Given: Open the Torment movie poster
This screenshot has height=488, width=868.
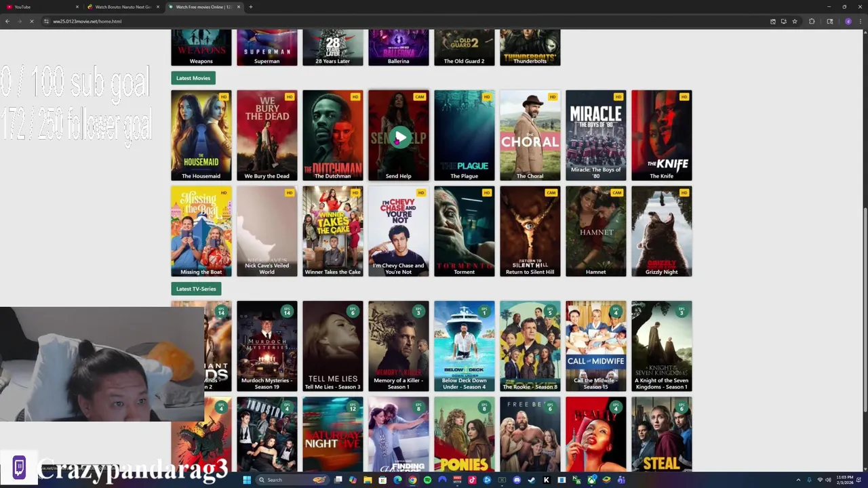Looking at the screenshot, I should click(x=465, y=231).
